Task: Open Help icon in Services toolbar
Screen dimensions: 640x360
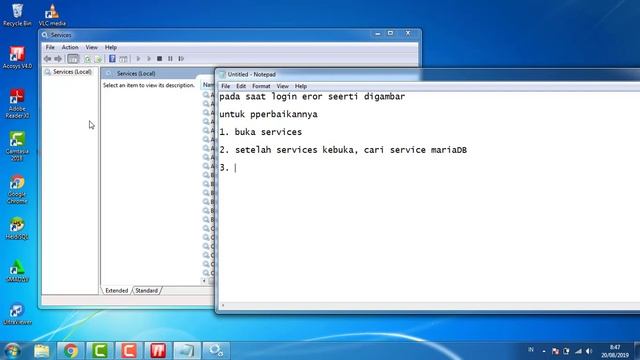Action: [112, 59]
